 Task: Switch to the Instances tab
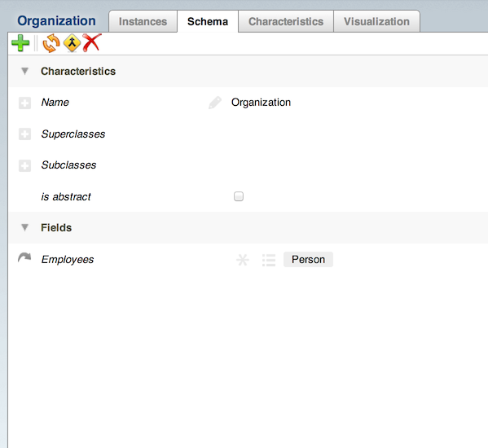point(143,21)
